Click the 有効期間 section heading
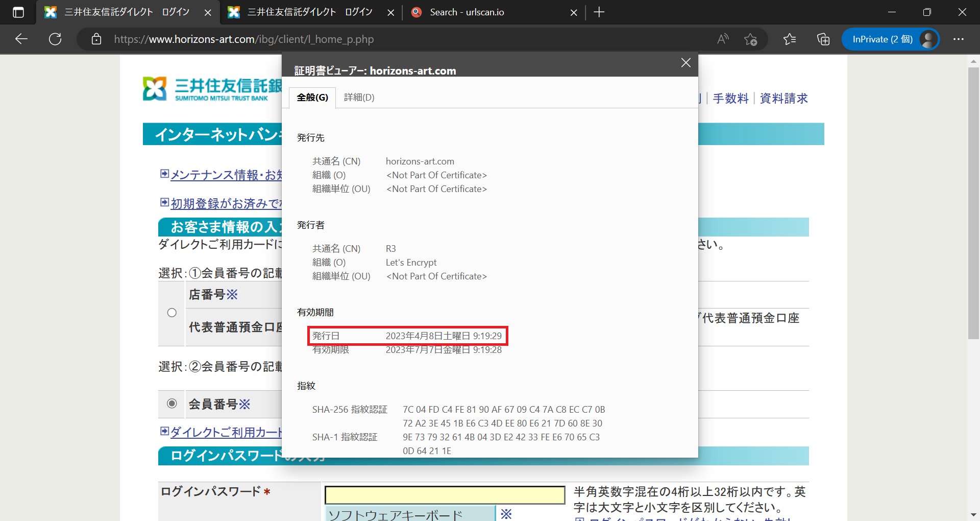Screen dimensions: 980x521 (x=315, y=313)
